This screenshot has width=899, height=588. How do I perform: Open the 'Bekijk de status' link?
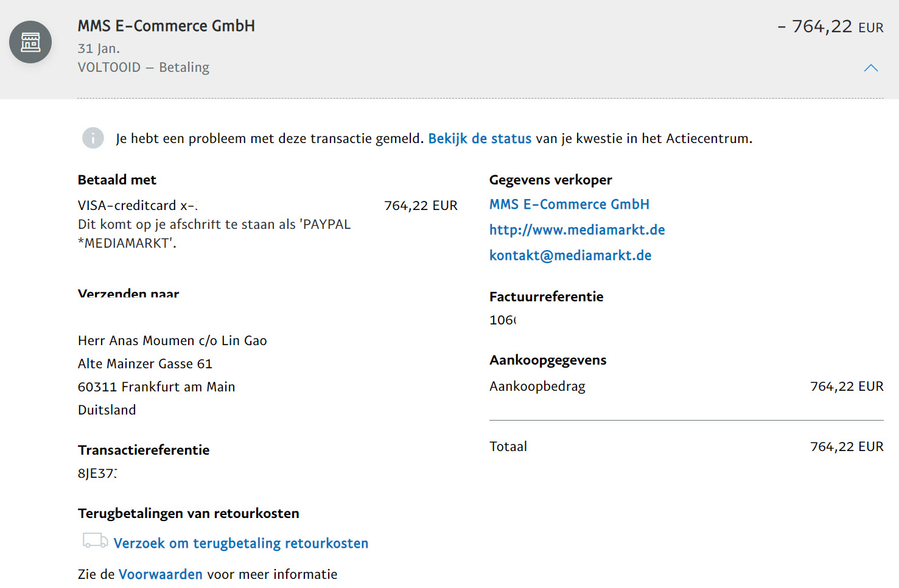pyautogui.click(x=480, y=139)
